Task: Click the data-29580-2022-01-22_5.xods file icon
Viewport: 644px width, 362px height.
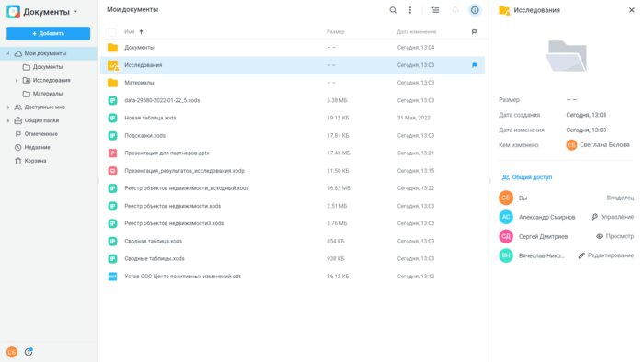Action: pyautogui.click(x=112, y=100)
